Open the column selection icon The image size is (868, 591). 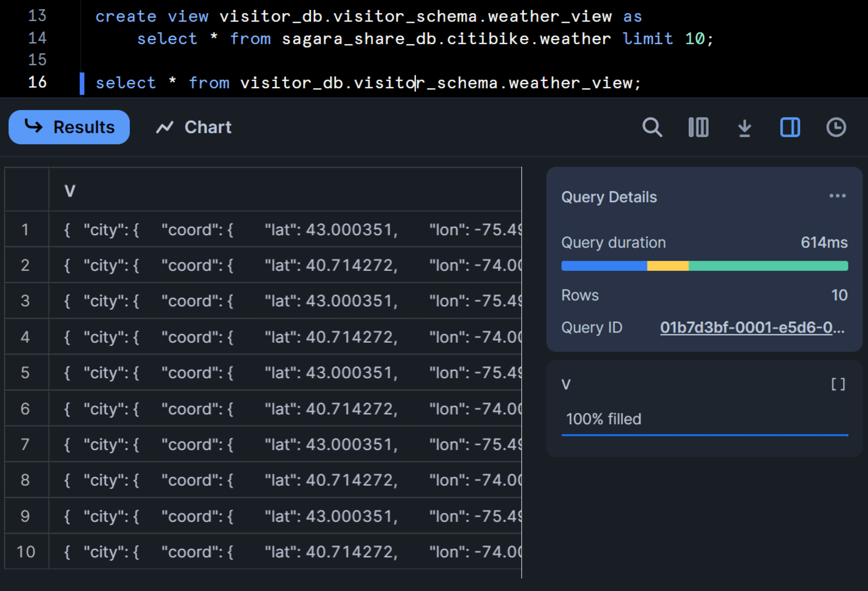698,128
